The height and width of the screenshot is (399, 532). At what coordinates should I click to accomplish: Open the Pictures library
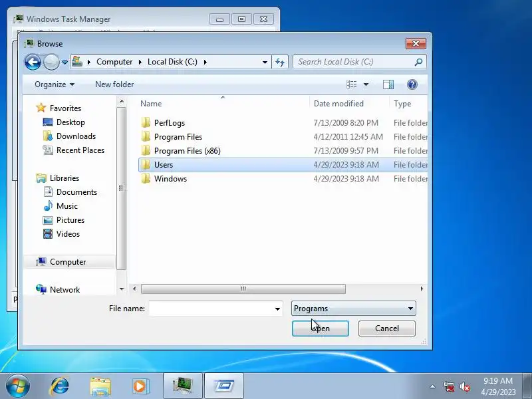coord(70,220)
